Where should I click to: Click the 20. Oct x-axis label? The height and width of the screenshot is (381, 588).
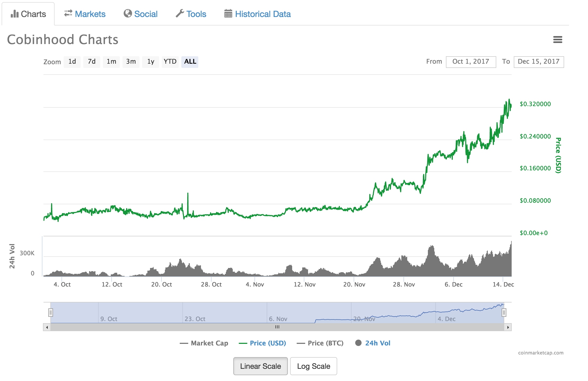tap(161, 284)
